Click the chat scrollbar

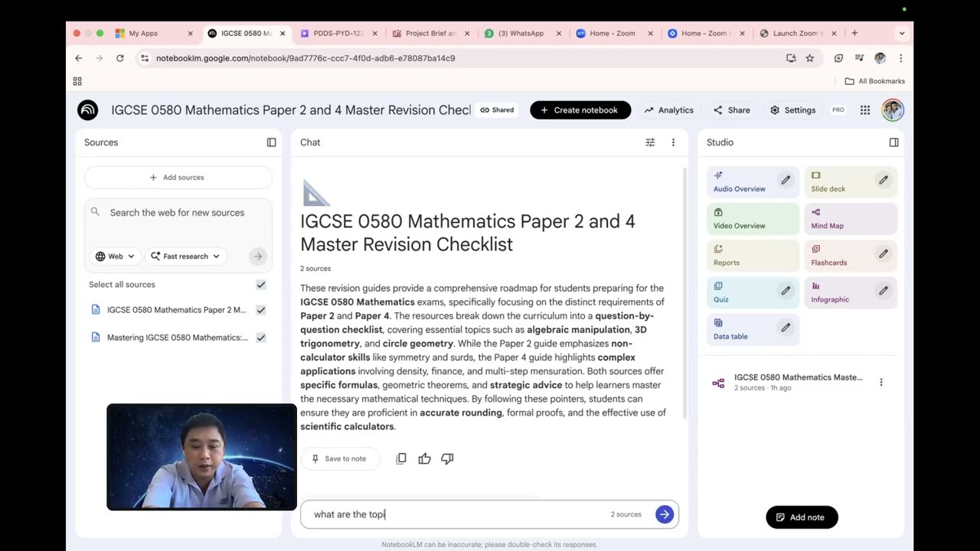(684, 292)
